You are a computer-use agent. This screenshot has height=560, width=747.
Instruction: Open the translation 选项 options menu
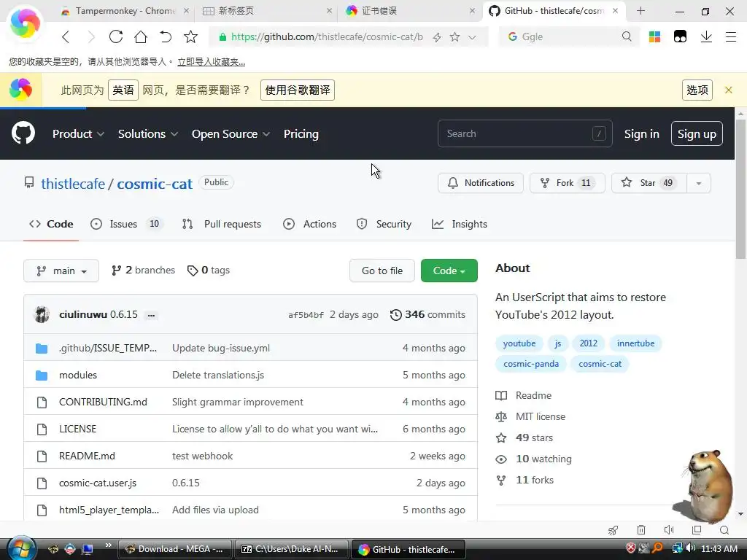coord(697,90)
